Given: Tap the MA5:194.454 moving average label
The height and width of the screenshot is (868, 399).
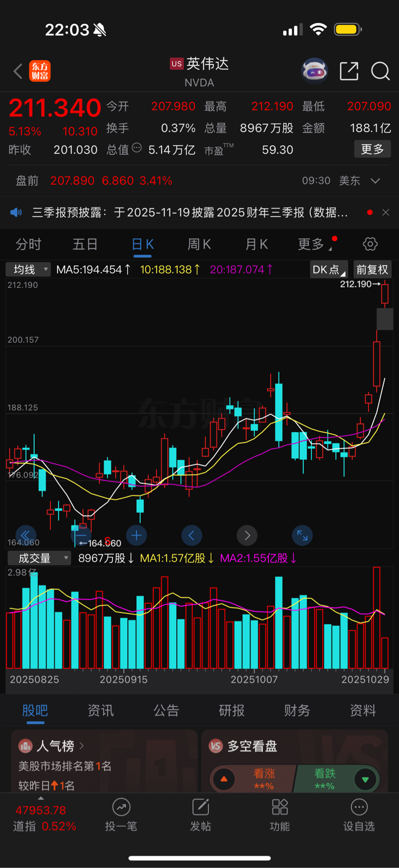Looking at the screenshot, I should (94, 269).
